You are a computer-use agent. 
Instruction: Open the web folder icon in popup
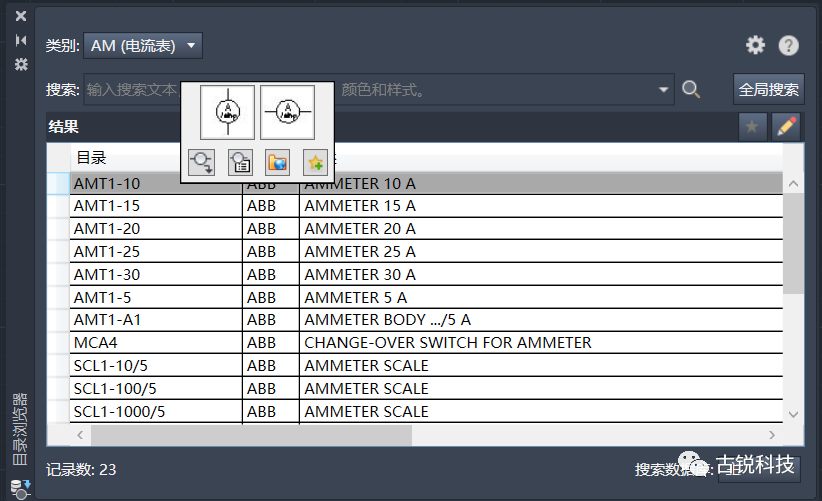[x=277, y=162]
